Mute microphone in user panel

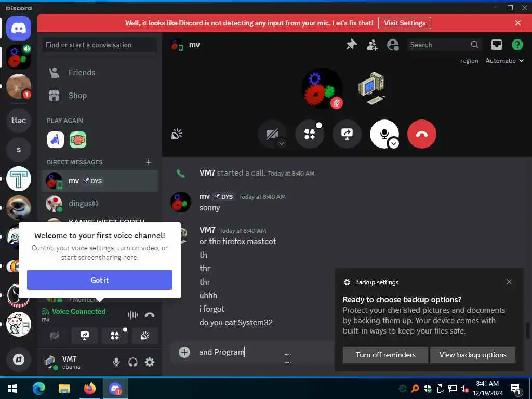point(116,362)
